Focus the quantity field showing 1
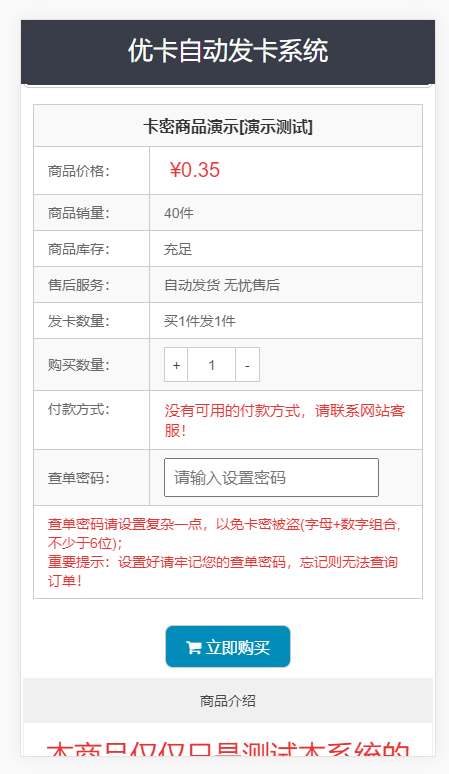 tap(212, 365)
